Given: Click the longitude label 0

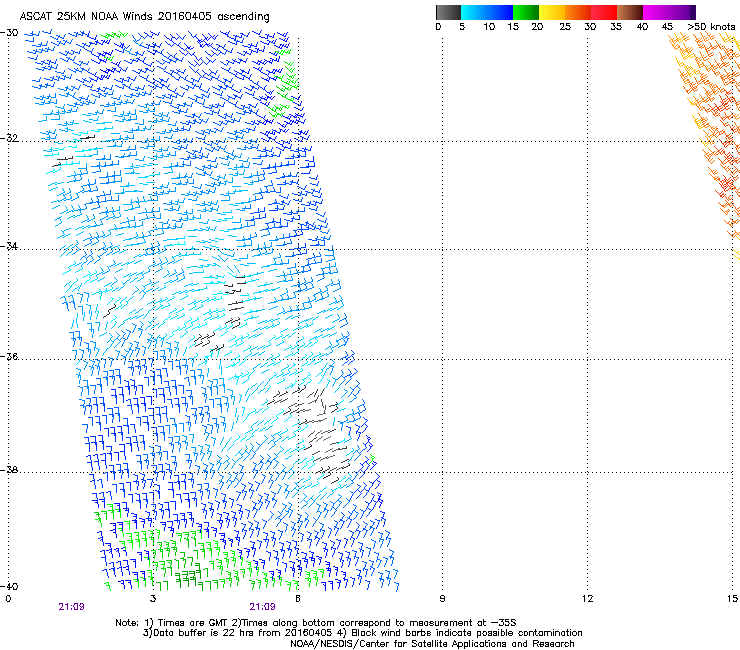Looking at the screenshot, I should (x=8, y=599).
